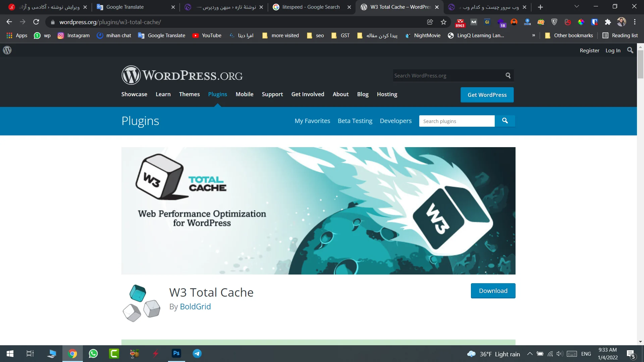Click the Search plugins input field

457,121
